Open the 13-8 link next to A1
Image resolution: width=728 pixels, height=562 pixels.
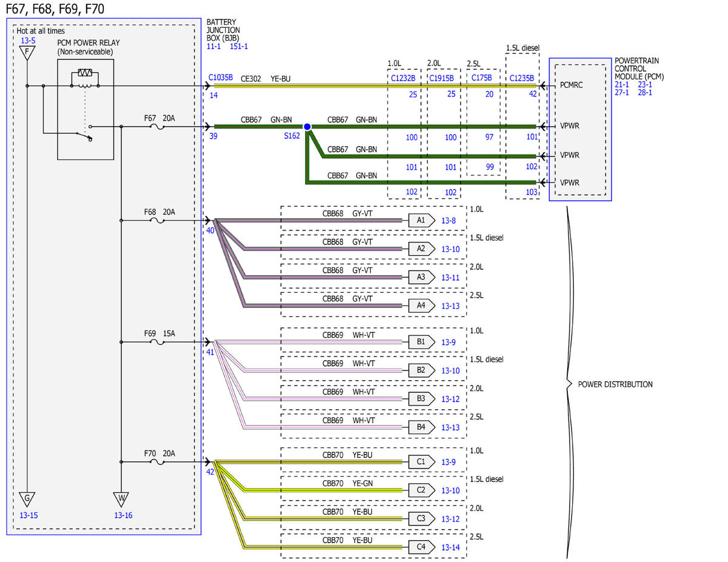coord(448,221)
